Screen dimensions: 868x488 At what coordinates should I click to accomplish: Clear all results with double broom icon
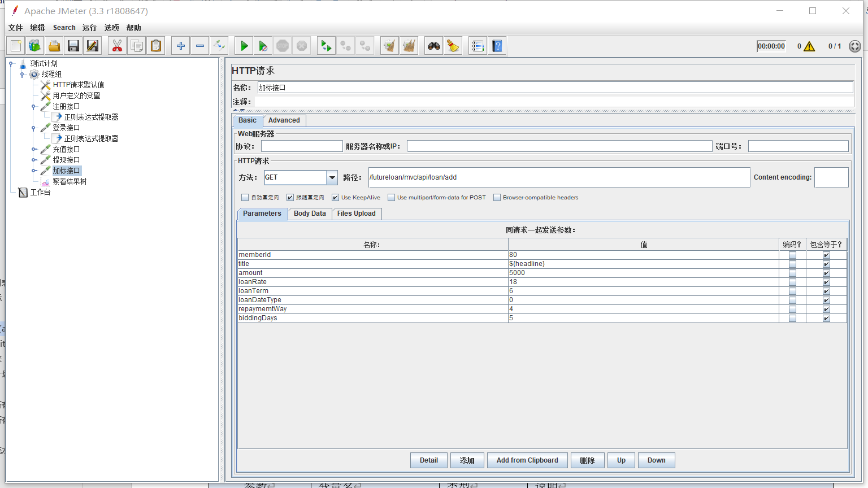[x=409, y=46]
